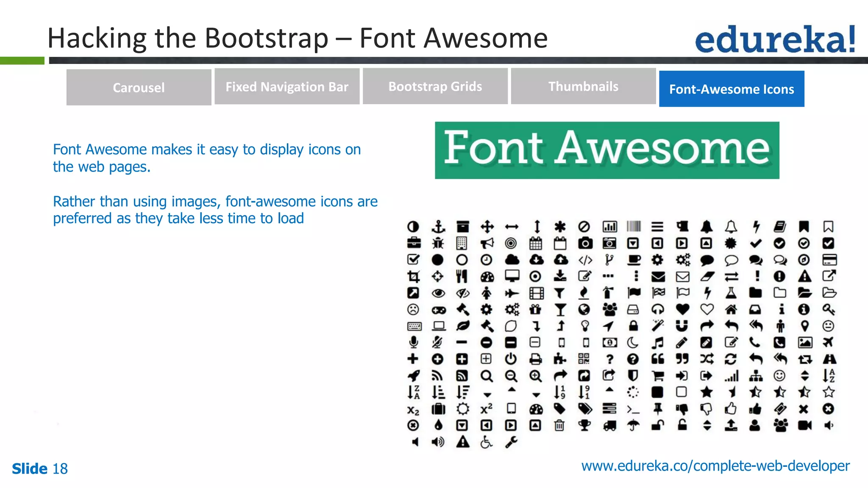Select the umbrella icon
Screen dimensions: 868x488
coord(633,425)
